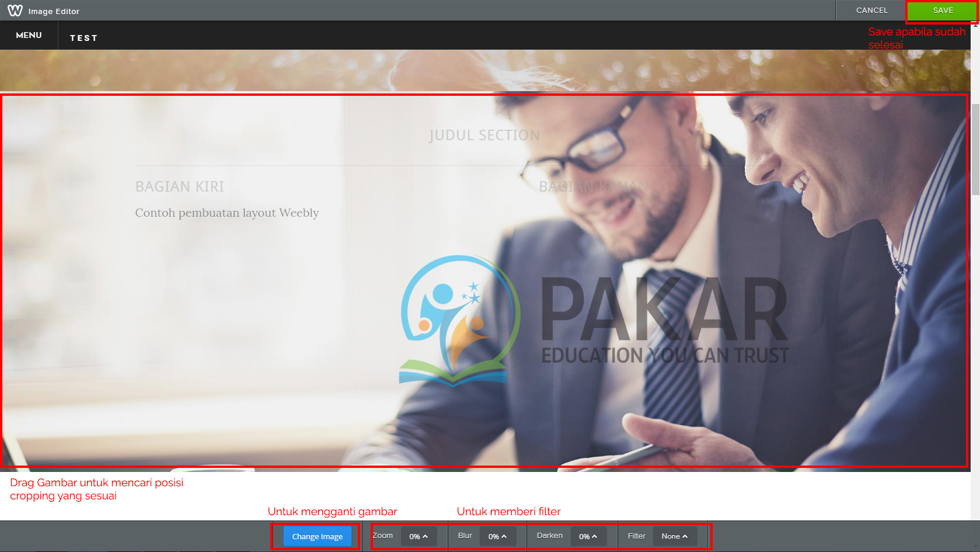Image resolution: width=980 pixels, height=552 pixels.
Task: Click the Image Editor title text
Action: (x=54, y=11)
